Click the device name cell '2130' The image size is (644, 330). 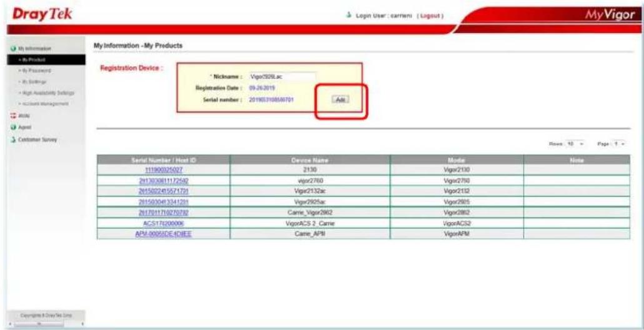coord(310,170)
